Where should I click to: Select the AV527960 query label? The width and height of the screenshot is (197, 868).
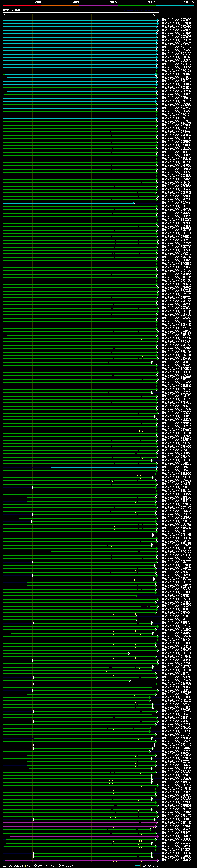point(11,10)
